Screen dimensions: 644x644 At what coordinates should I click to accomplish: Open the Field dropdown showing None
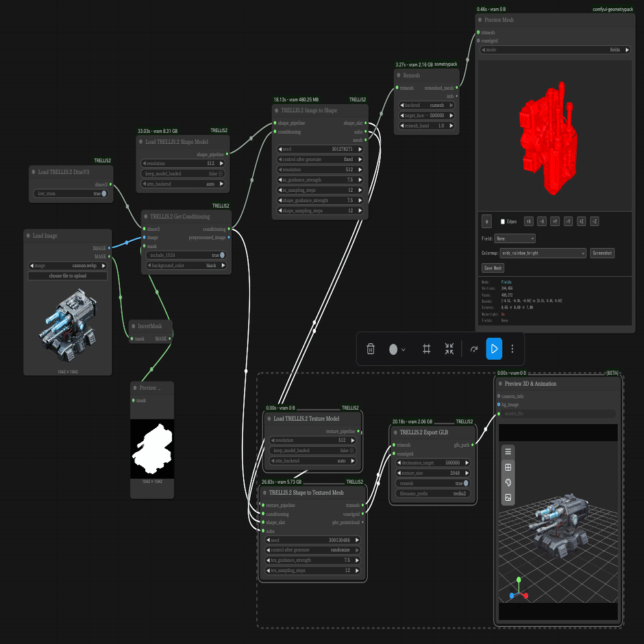coord(515,238)
